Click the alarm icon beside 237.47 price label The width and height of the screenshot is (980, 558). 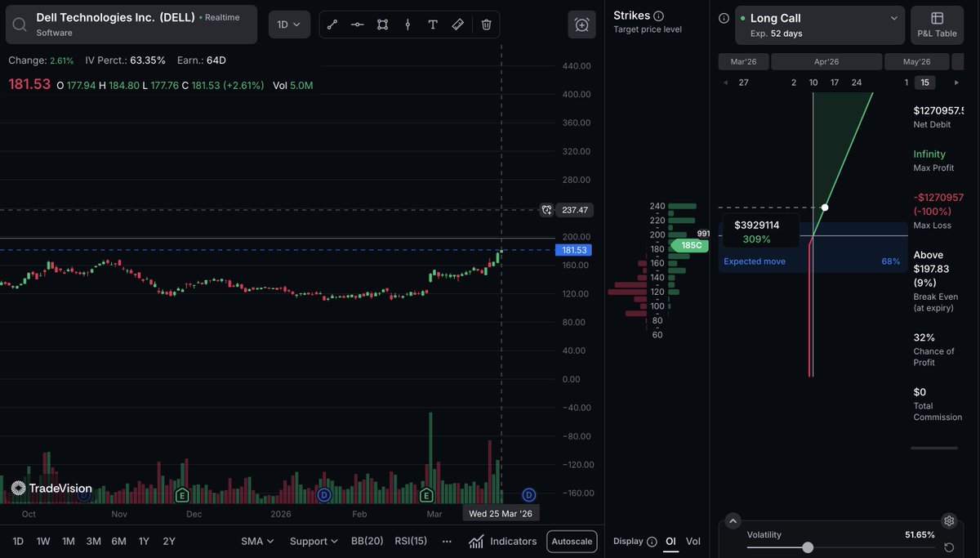(546, 210)
